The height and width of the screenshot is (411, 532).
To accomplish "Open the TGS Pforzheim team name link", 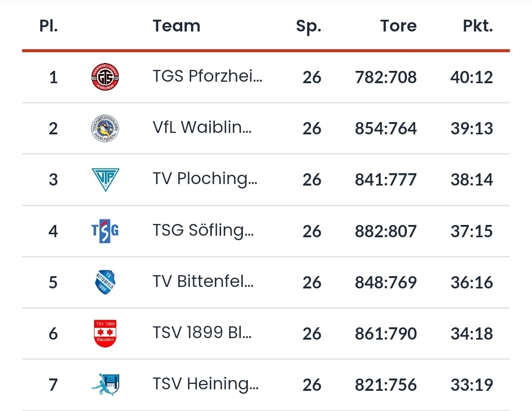I will tap(207, 77).
